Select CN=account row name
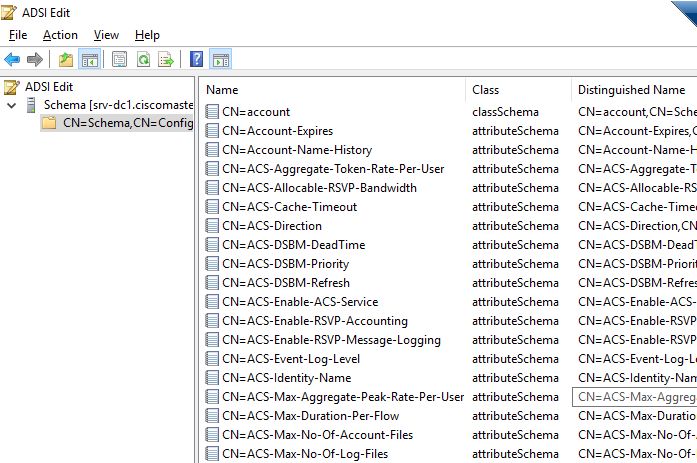The height and width of the screenshot is (463, 697). (256, 112)
